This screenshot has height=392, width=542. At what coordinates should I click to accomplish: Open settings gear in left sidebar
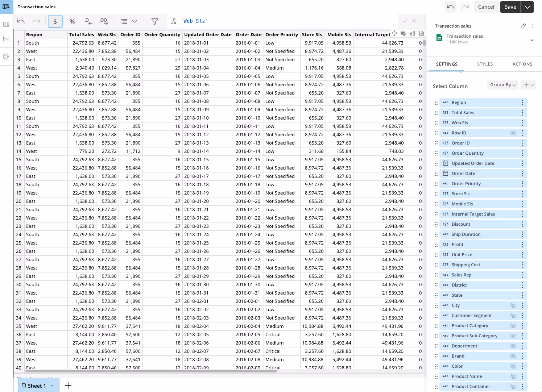click(x=6, y=57)
